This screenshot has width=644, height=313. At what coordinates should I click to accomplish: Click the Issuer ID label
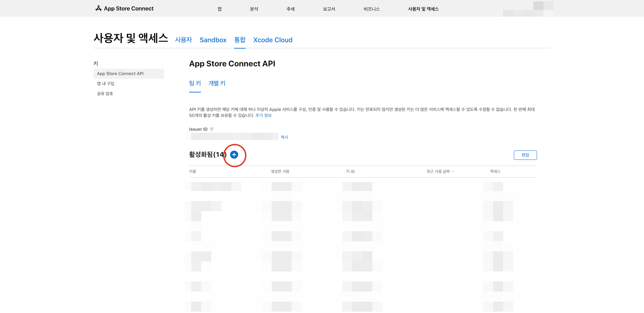pos(198,129)
